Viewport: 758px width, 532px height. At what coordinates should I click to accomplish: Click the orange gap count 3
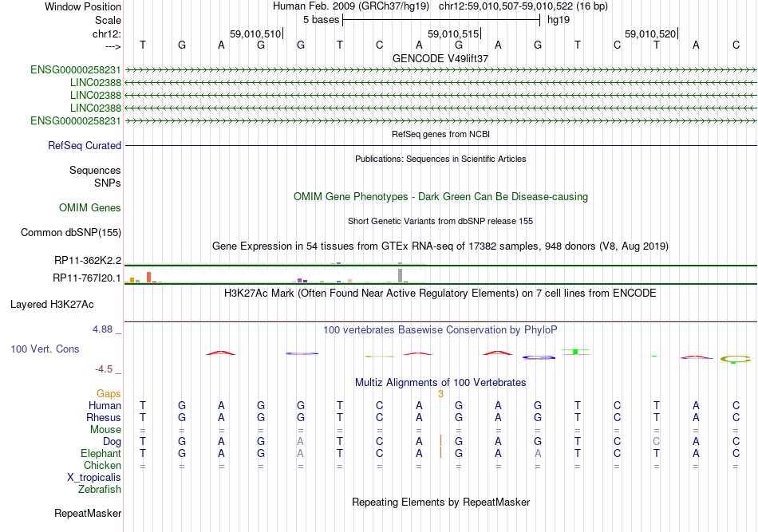(x=441, y=394)
